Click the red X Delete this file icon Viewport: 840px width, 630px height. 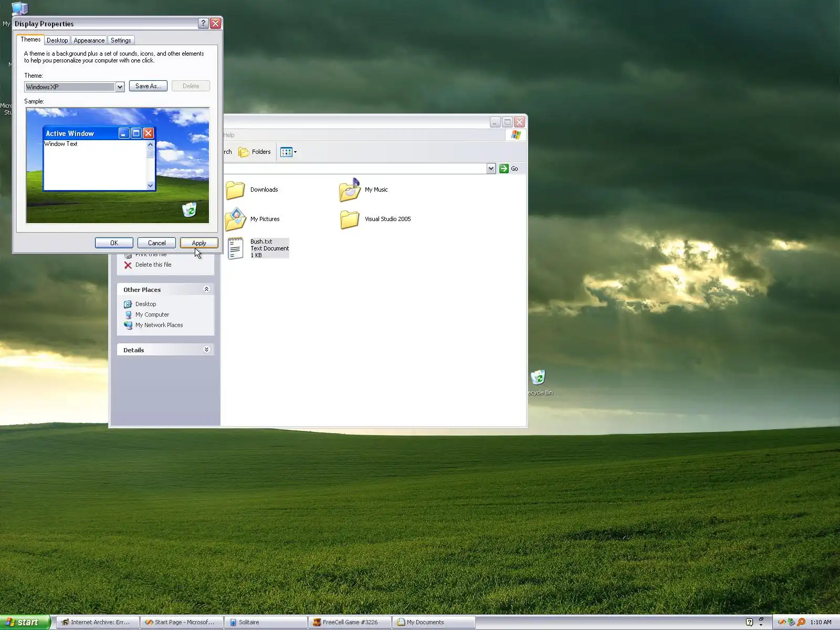point(128,265)
